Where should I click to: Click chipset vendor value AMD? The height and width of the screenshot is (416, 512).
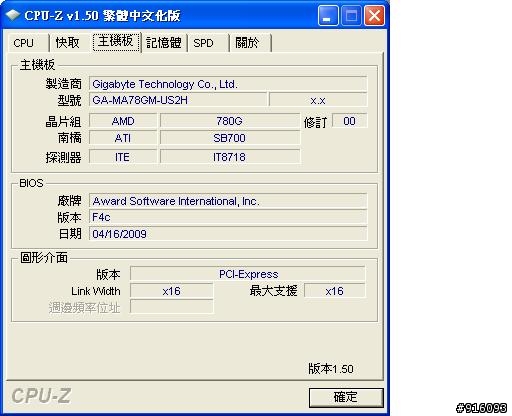pos(123,121)
